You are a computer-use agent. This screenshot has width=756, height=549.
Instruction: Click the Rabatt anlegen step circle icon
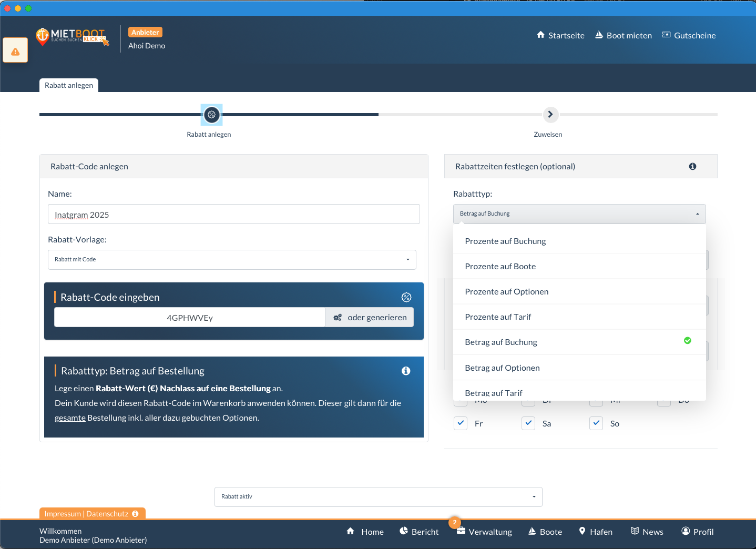211,115
